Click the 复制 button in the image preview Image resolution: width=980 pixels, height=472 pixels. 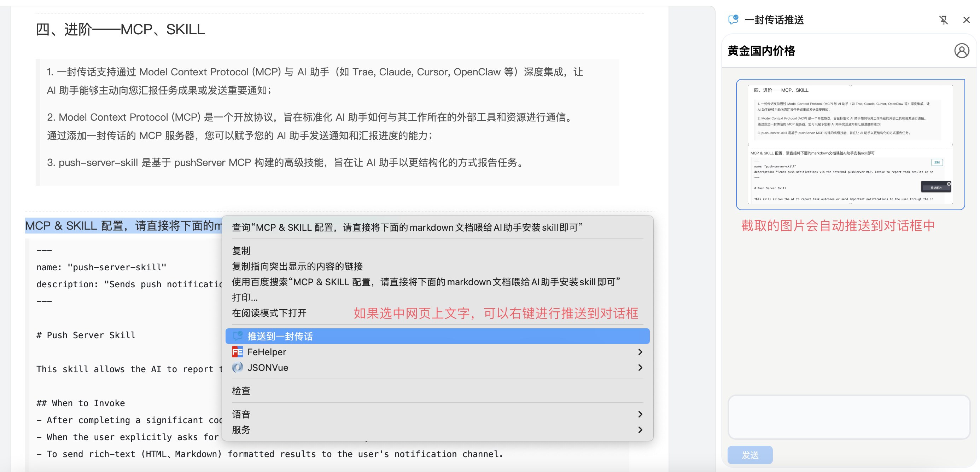[937, 162]
